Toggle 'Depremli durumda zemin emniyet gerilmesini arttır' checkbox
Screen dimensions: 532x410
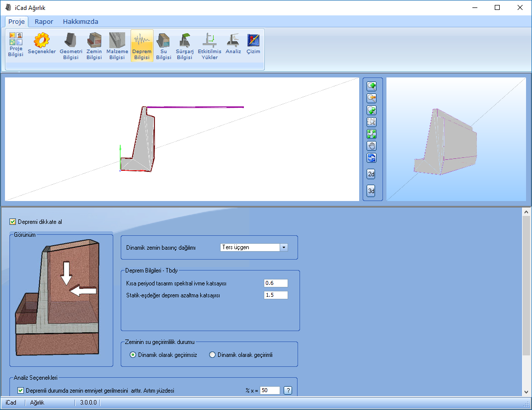[21, 390]
